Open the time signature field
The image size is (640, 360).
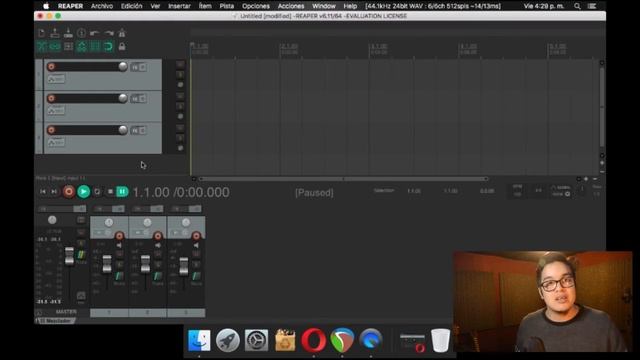pos(539,191)
